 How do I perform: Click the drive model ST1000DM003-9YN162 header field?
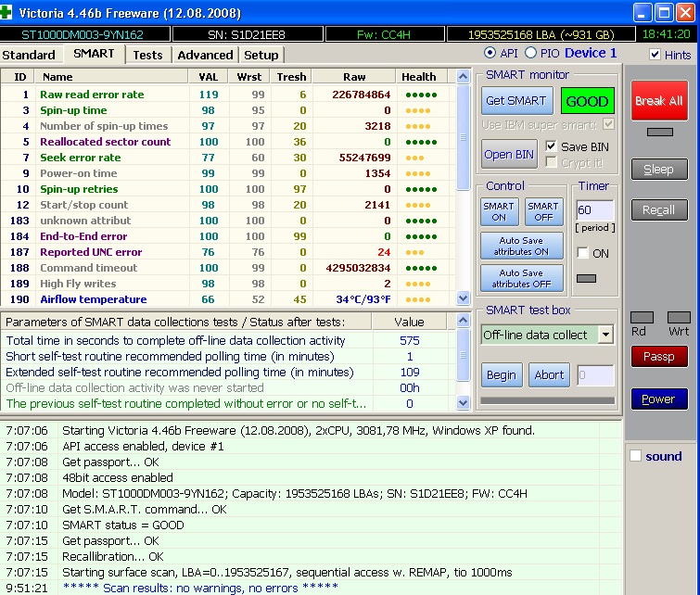83,34
